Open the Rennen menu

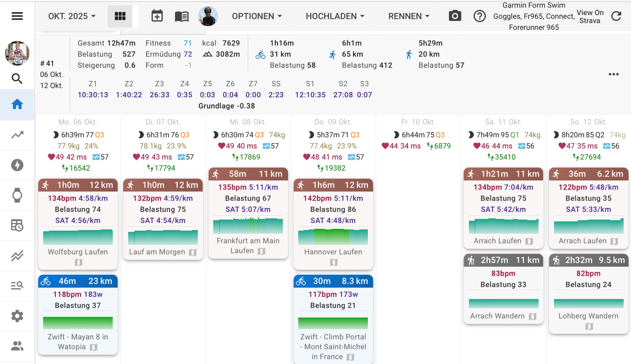click(409, 16)
